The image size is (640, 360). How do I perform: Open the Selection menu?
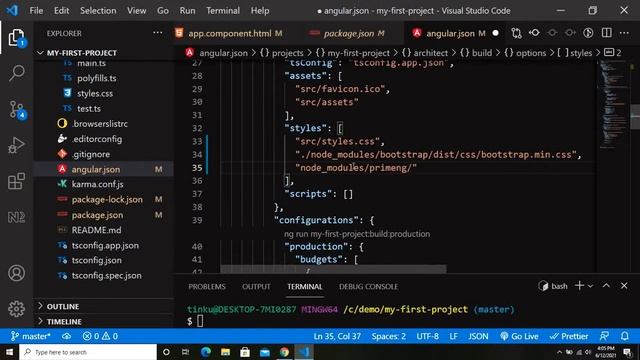coord(98,11)
